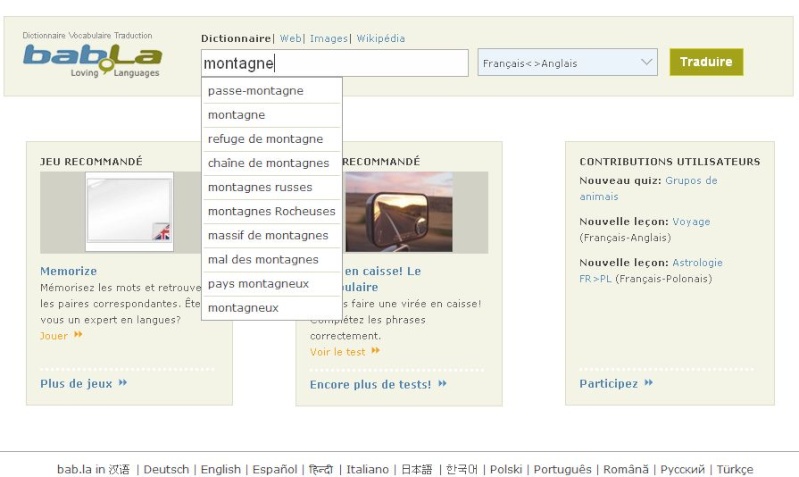Switch site language to Hindi
Screen dimensions: 799x477
pyautogui.click(x=321, y=469)
